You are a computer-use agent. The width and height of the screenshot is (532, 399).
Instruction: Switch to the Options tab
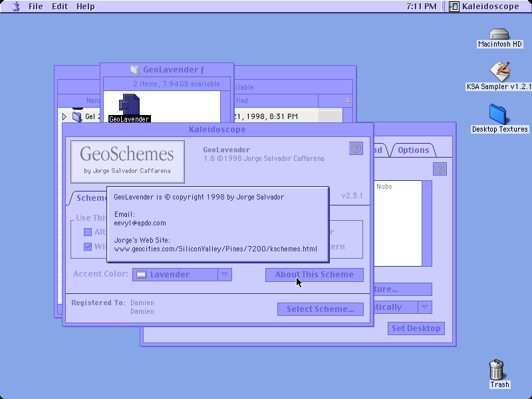coord(413,150)
